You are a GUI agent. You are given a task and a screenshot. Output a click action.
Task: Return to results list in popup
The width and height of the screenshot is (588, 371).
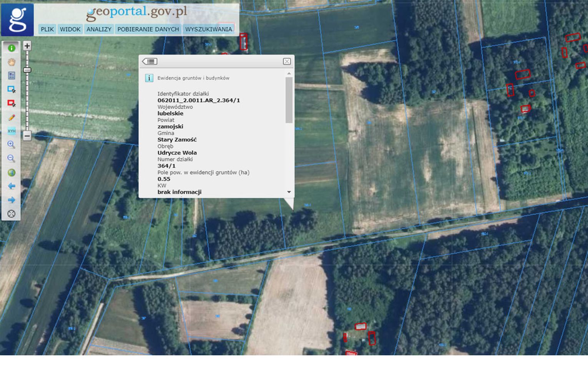(x=150, y=62)
